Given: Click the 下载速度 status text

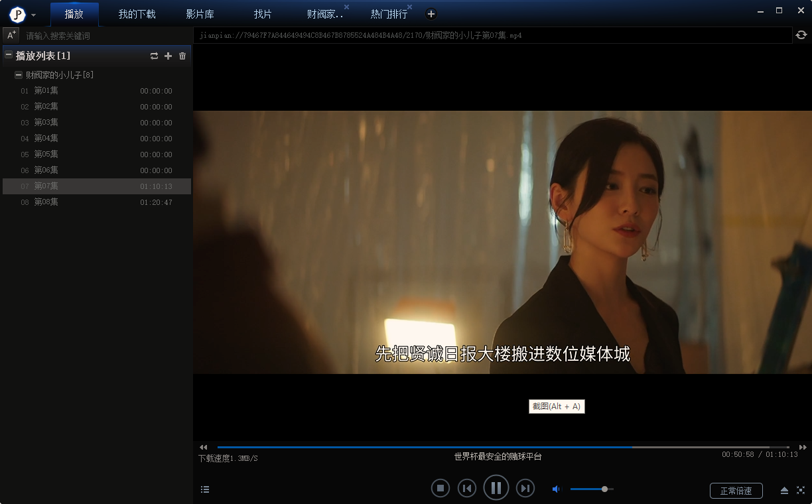Looking at the screenshot, I should click(x=228, y=458).
